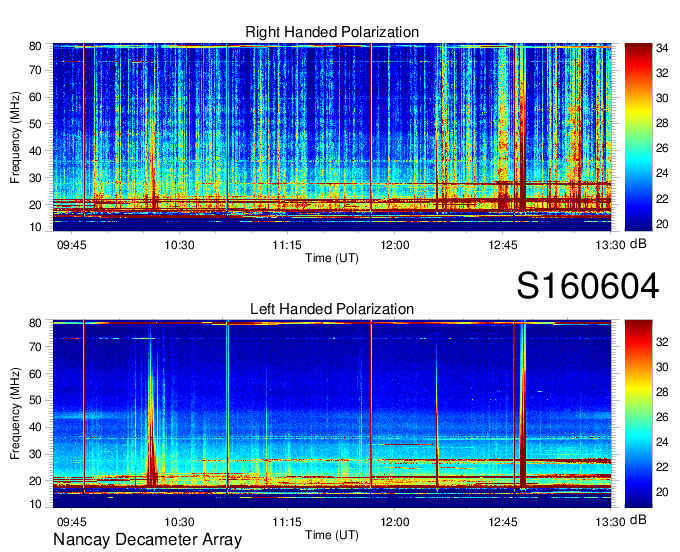The image size is (680, 552).
Task: Click the 30 MHz tick of the Left Handed plot
Action: point(35,454)
